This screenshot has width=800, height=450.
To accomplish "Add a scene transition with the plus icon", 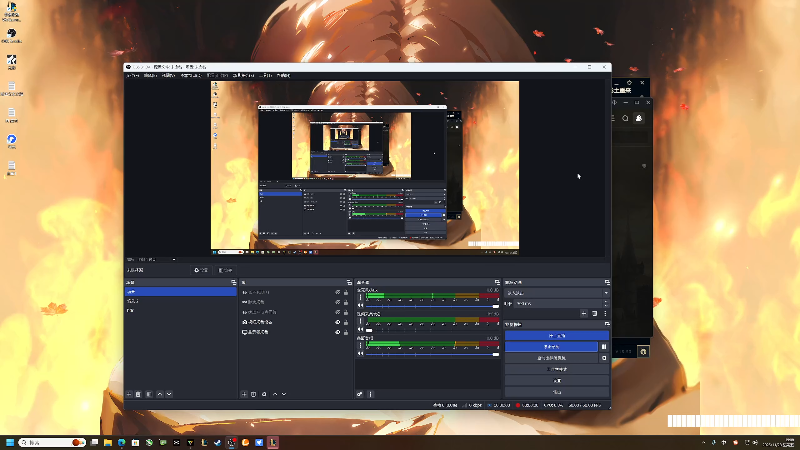I will [584, 314].
